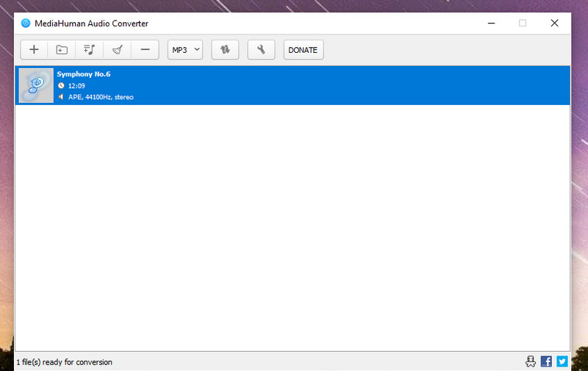Screen dimensions: 588x371
Task: Remove selected track using the minus icon
Action: click(x=145, y=50)
